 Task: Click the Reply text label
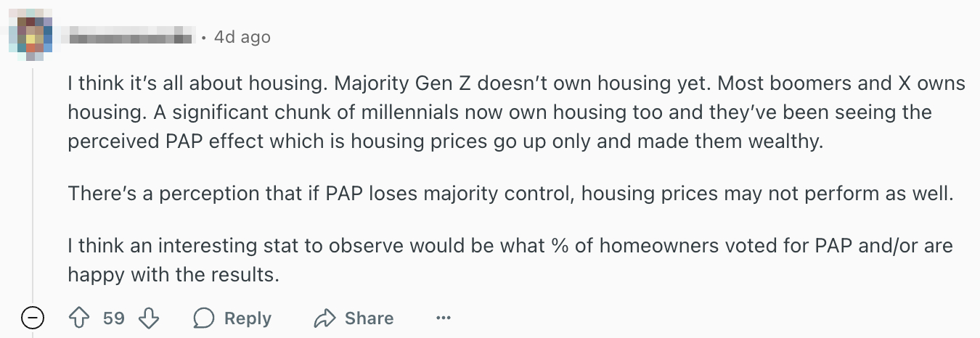tap(248, 318)
